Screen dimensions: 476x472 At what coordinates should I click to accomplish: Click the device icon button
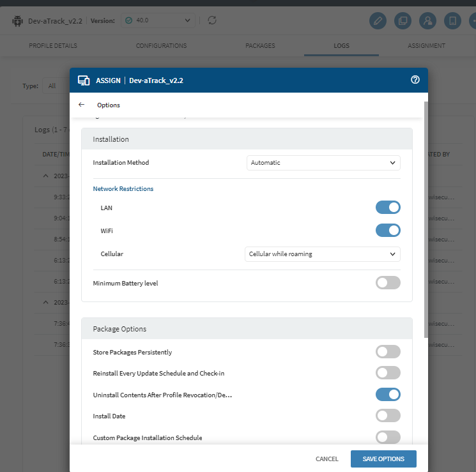[452, 20]
